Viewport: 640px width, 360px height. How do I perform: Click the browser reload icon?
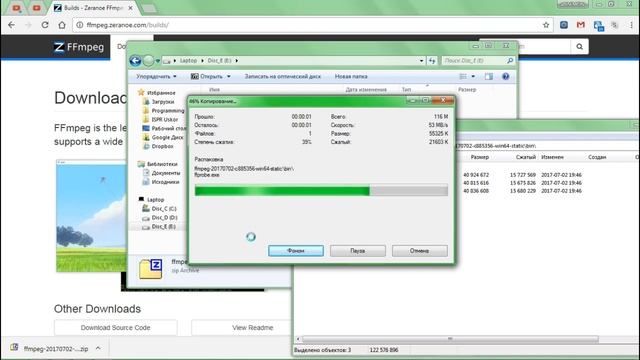pyautogui.click(x=45, y=25)
